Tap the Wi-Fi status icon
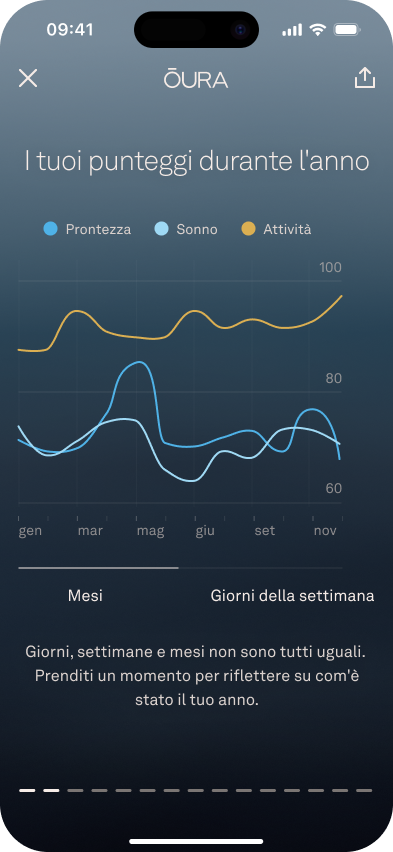Screen dimensions: 393x852 coord(317,30)
